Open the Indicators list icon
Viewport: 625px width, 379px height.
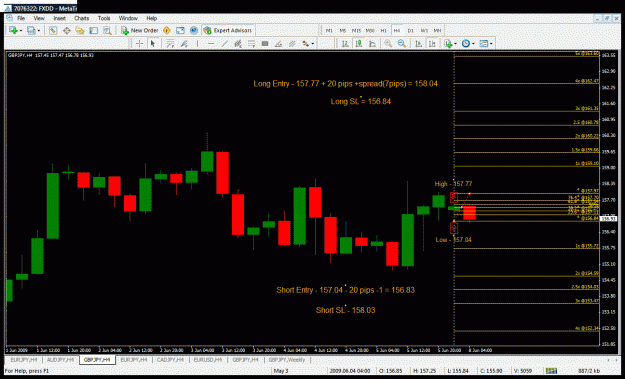pos(448,43)
